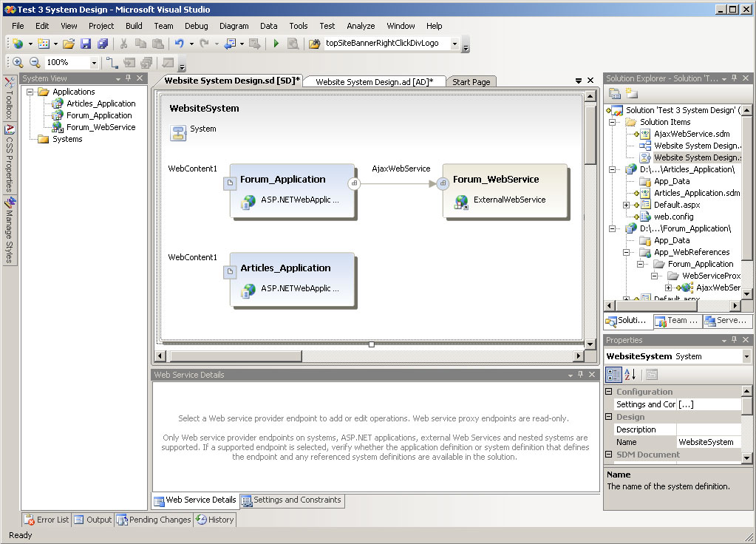Click the Redo arrow icon
Viewport: 756px width, 544px height.
tap(205, 44)
